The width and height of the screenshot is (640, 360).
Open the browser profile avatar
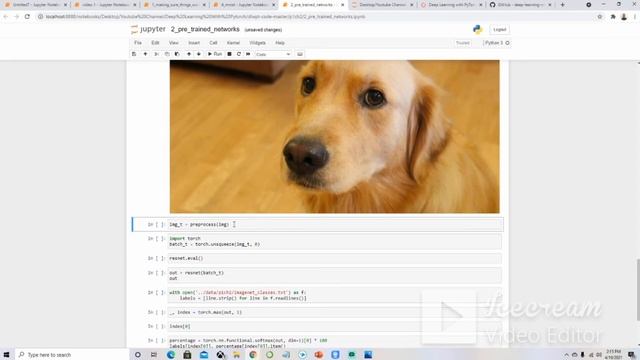point(624,17)
